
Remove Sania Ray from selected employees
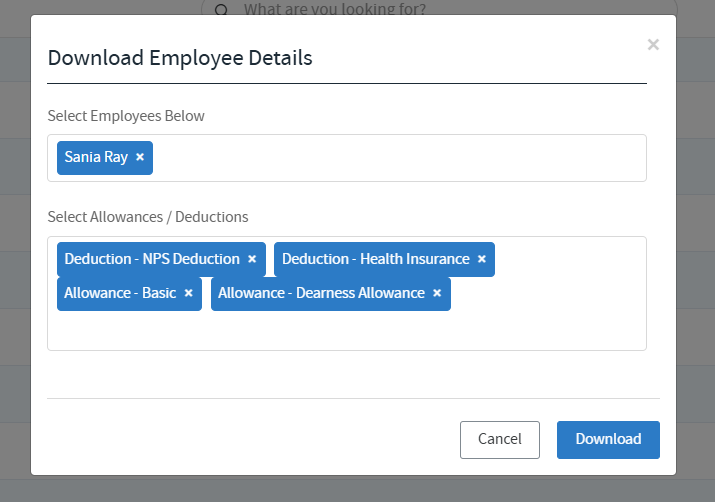(140, 157)
